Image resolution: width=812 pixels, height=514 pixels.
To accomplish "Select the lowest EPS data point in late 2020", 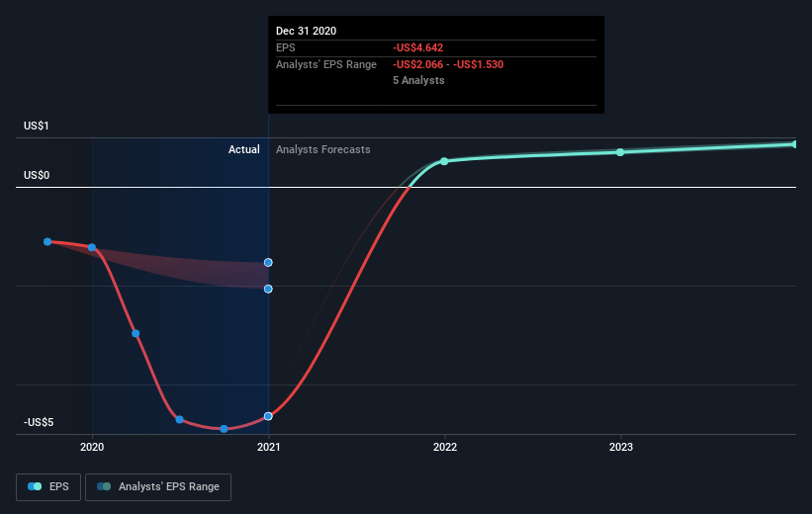I will 224,429.
